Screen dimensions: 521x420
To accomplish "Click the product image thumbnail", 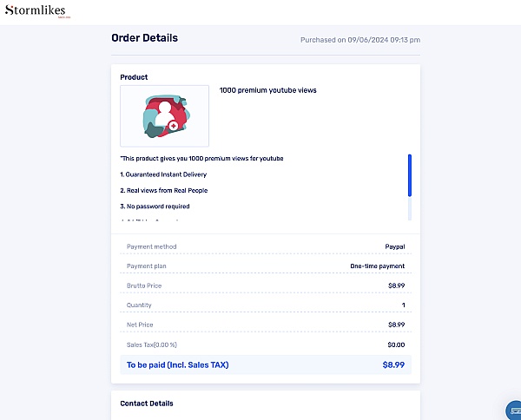I will click(164, 116).
